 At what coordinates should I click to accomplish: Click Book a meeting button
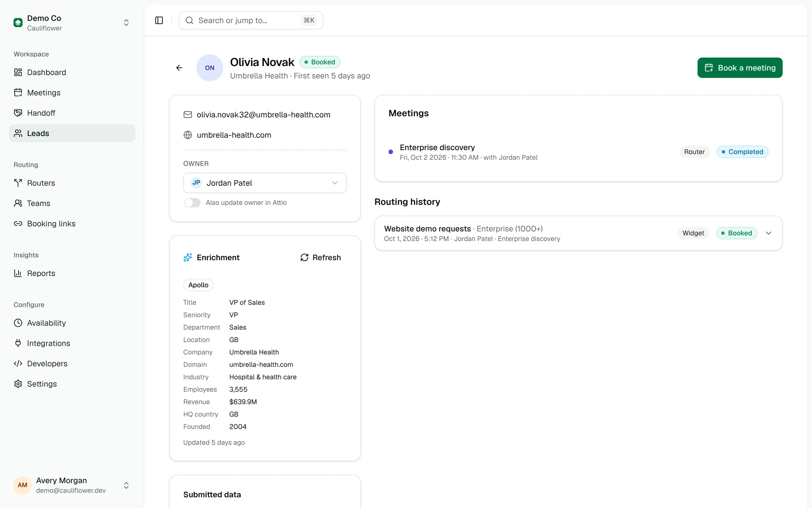click(740, 68)
